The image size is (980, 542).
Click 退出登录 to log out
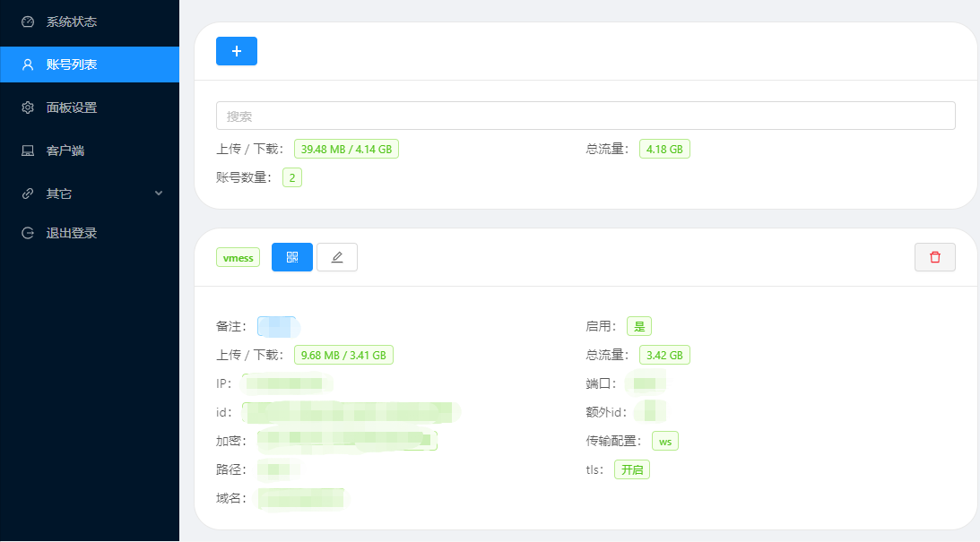tap(71, 233)
